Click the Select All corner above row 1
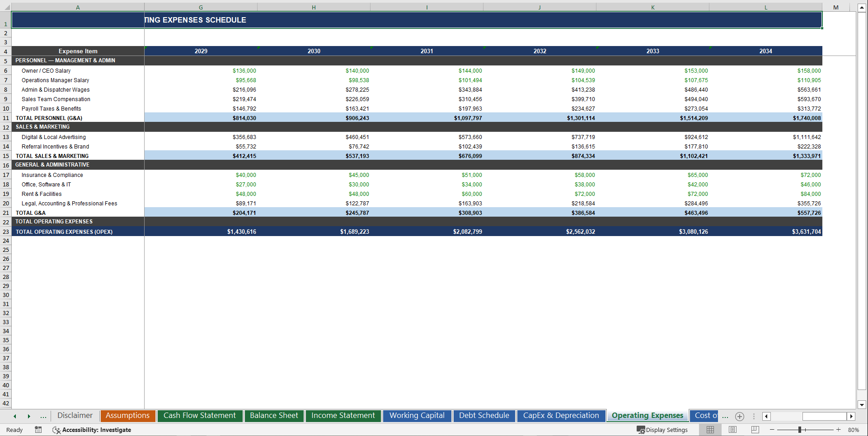This screenshot has height=436, width=868. click(6, 7)
